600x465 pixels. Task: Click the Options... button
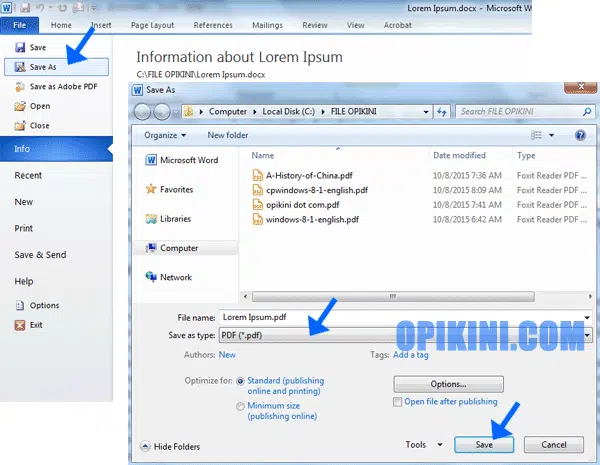pos(446,383)
